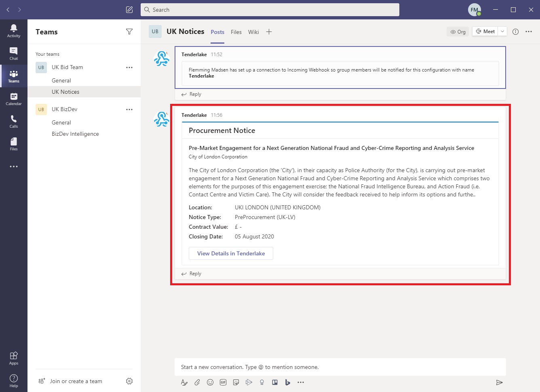Click the Calls icon in sidebar
540x392 pixels.
(x=13, y=121)
